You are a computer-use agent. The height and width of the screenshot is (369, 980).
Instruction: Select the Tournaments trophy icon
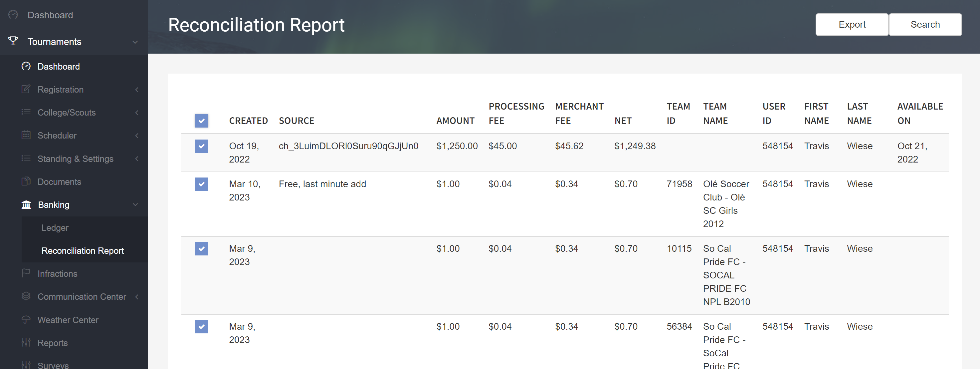[x=13, y=42]
